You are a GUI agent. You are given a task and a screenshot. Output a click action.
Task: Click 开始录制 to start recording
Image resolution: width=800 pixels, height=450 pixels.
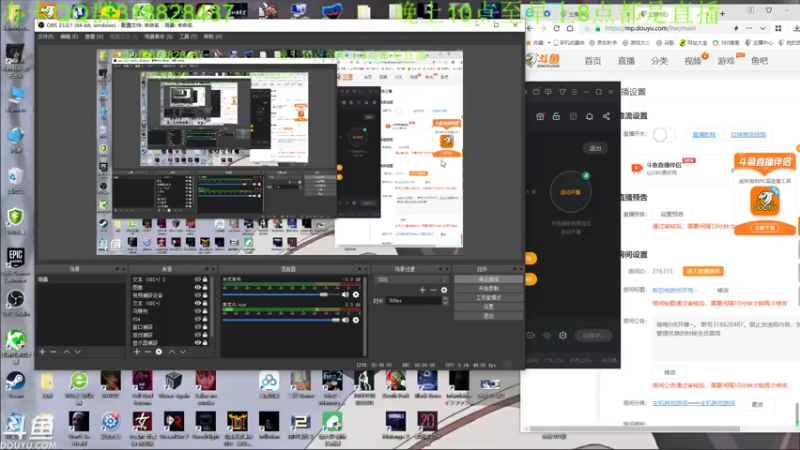pos(488,288)
